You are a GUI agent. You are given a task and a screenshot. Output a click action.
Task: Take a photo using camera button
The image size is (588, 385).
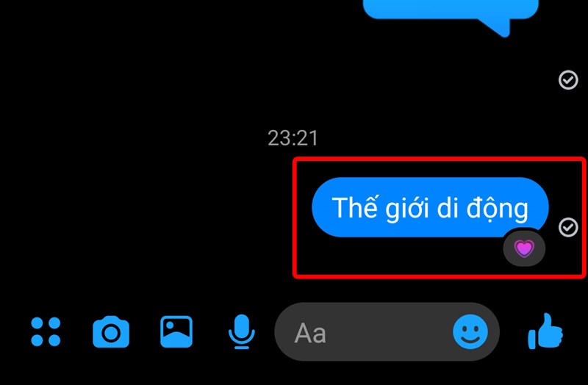111,332
